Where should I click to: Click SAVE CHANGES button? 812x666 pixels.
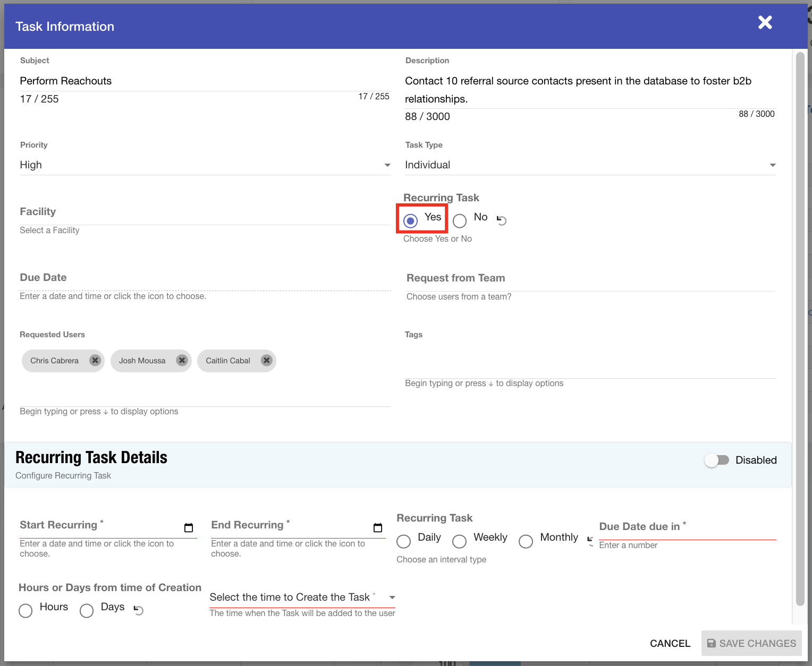point(751,643)
